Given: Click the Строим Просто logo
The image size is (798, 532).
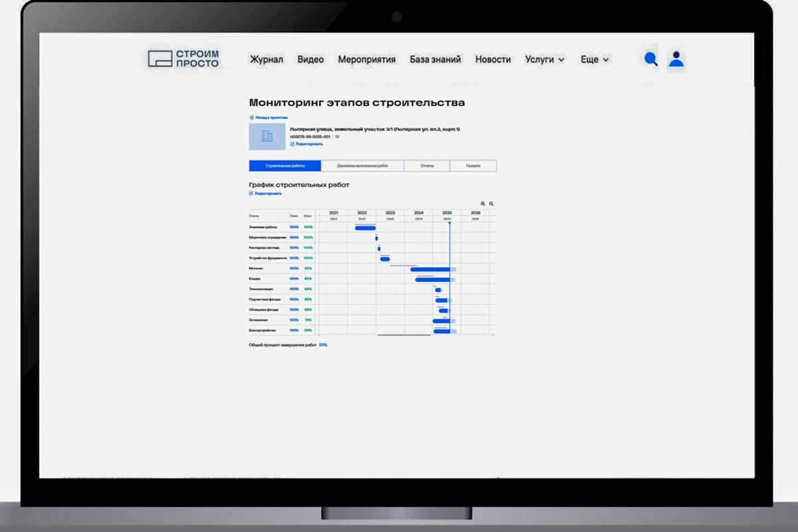Looking at the screenshot, I should pos(184,59).
